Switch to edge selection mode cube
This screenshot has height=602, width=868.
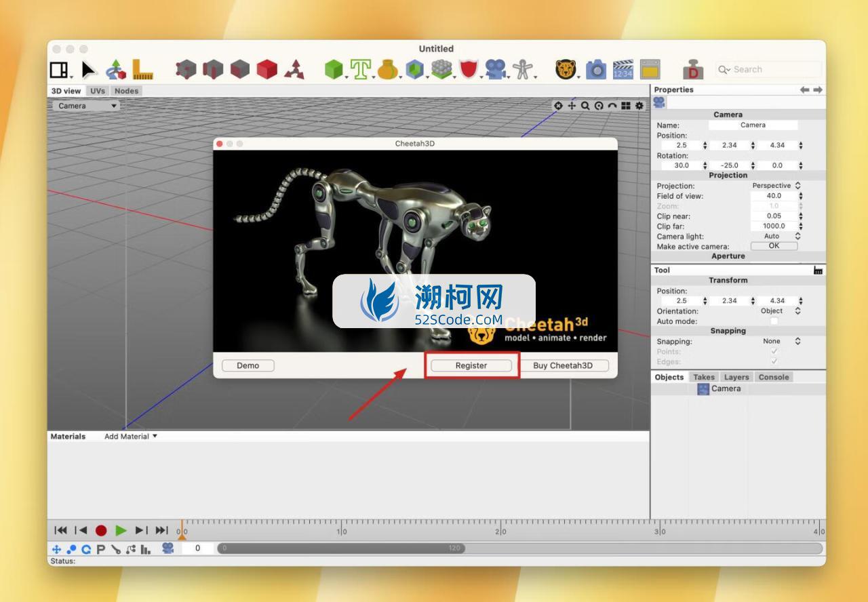[213, 69]
